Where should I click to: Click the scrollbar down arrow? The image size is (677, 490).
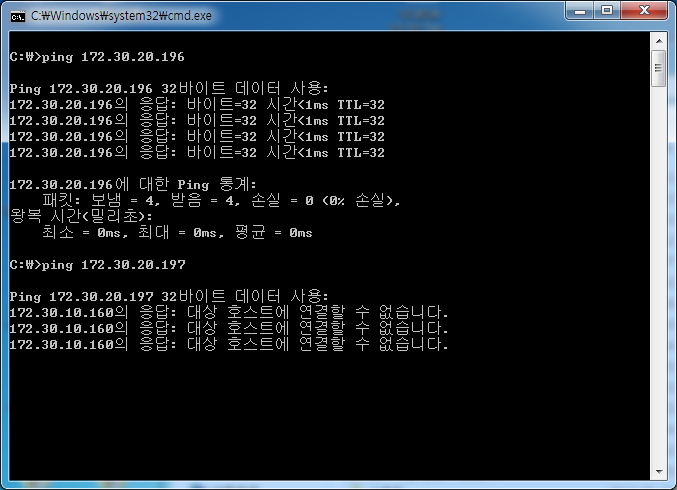point(659,471)
